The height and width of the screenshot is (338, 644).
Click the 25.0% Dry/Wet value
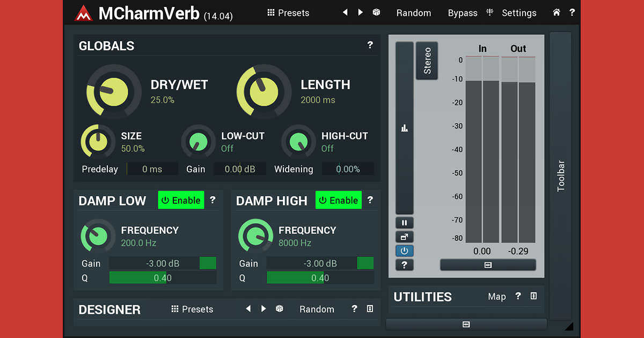click(x=163, y=100)
